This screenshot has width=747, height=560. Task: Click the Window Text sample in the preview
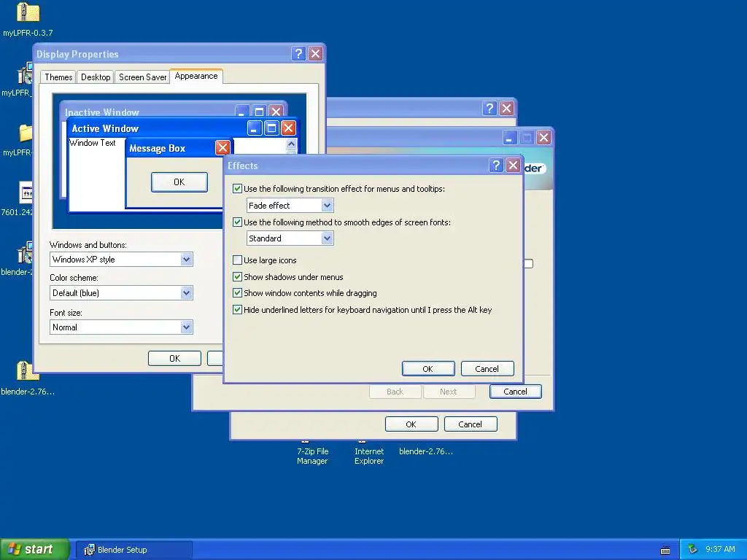(93, 143)
